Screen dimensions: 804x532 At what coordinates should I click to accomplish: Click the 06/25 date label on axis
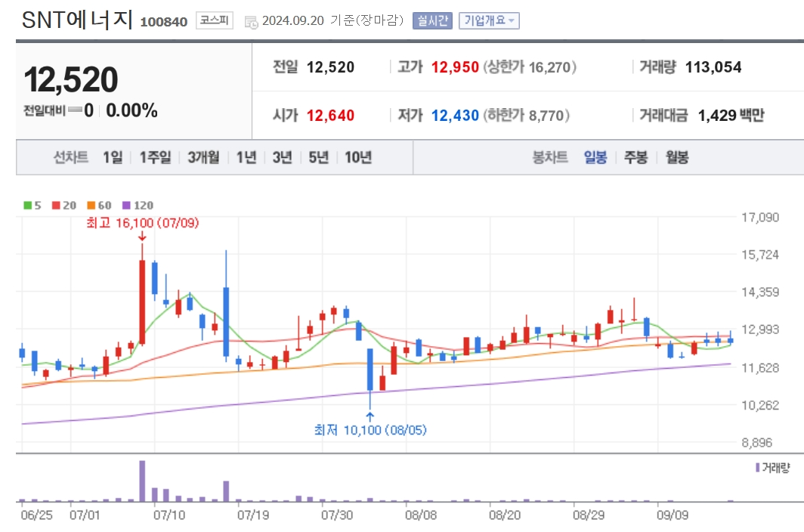[36, 515]
